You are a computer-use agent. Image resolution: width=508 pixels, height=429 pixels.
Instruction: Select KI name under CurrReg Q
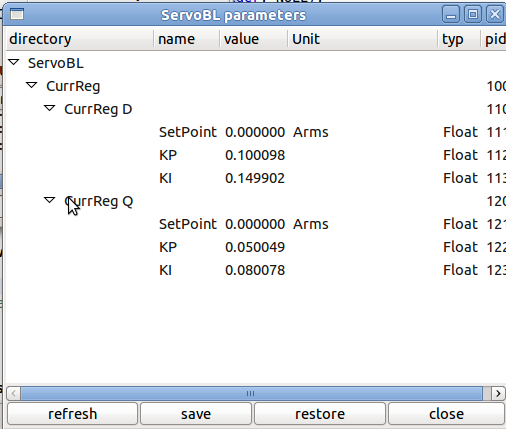tap(165, 270)
